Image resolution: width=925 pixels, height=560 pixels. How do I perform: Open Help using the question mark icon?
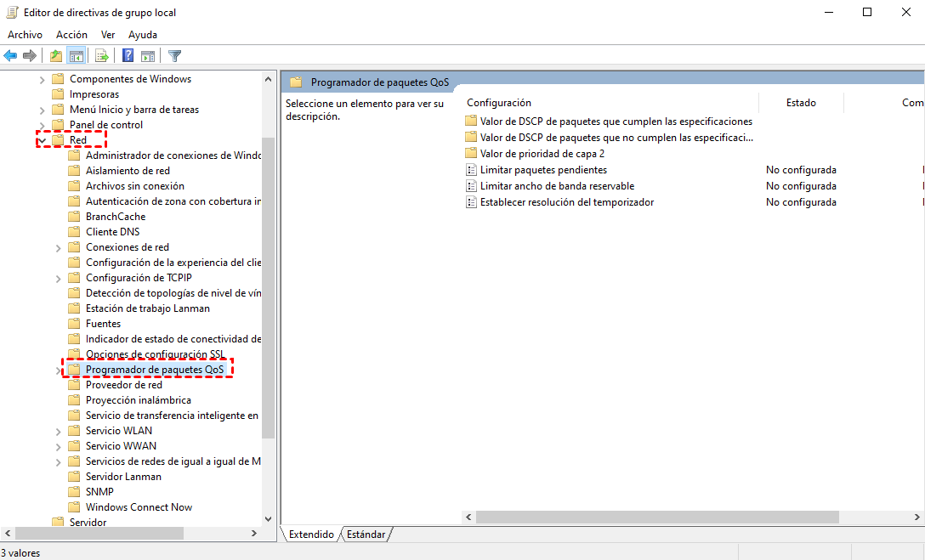coord(128,56)
